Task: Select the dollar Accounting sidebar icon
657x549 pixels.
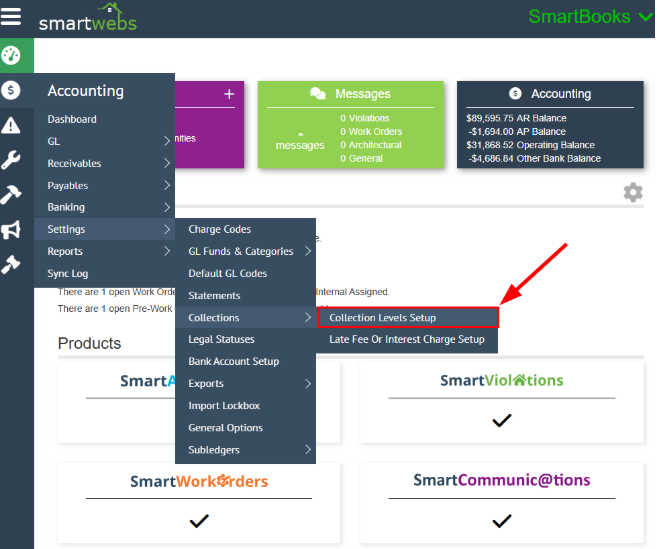Action: [11, 90]
